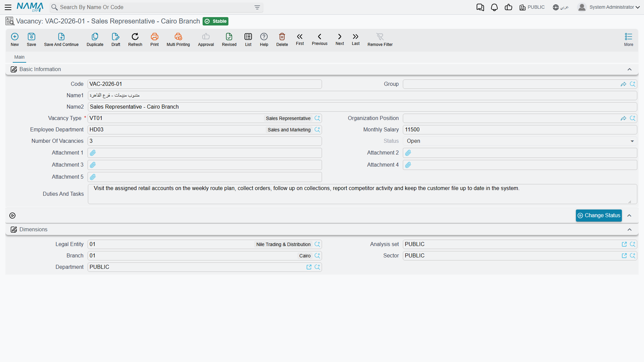Delete the vacancy record
The image size is (644, 362).
[x=282, y=40]
